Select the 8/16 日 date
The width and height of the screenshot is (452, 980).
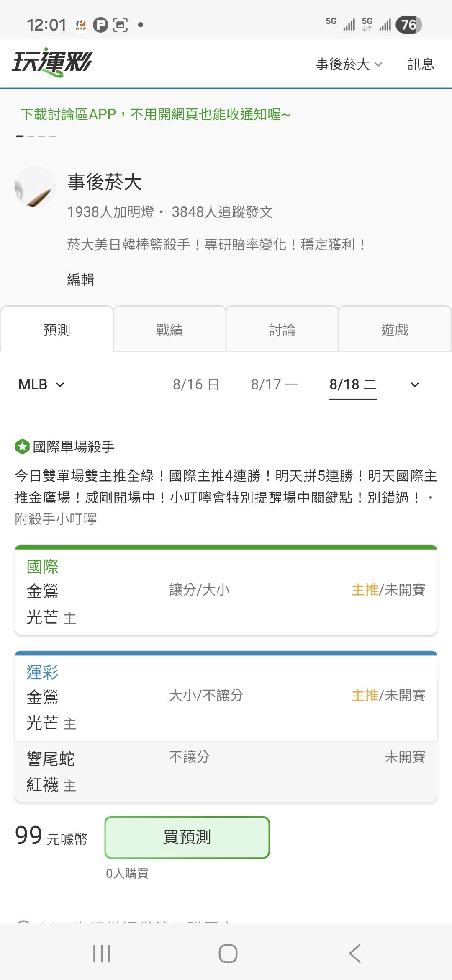pos(196,384)
